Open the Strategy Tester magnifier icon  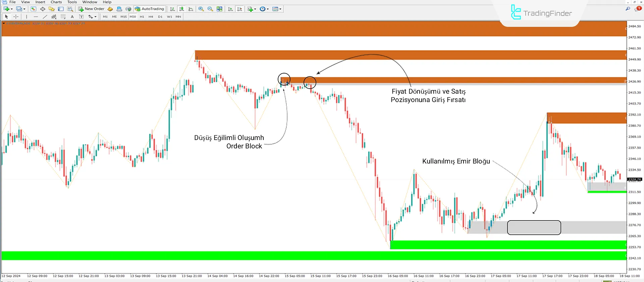coord(70,9)
